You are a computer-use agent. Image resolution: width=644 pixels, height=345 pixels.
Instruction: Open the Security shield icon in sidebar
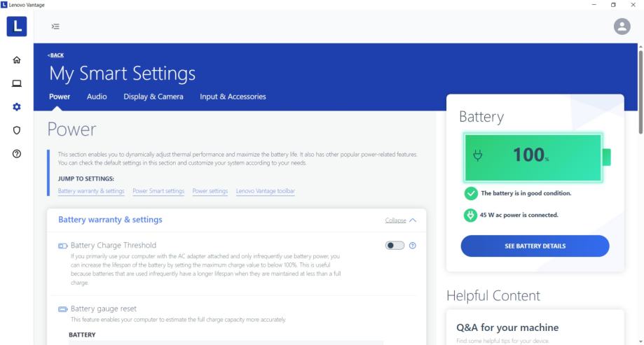18,131
